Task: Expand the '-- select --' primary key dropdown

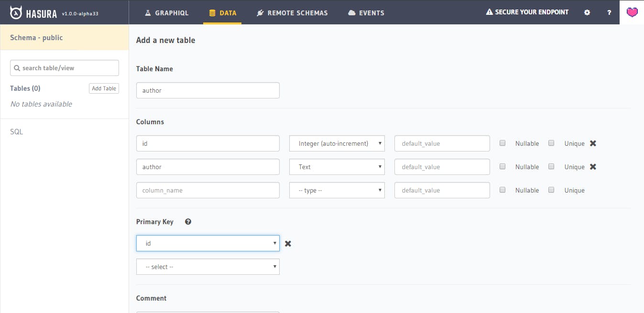Action: (x=207, y=266)
